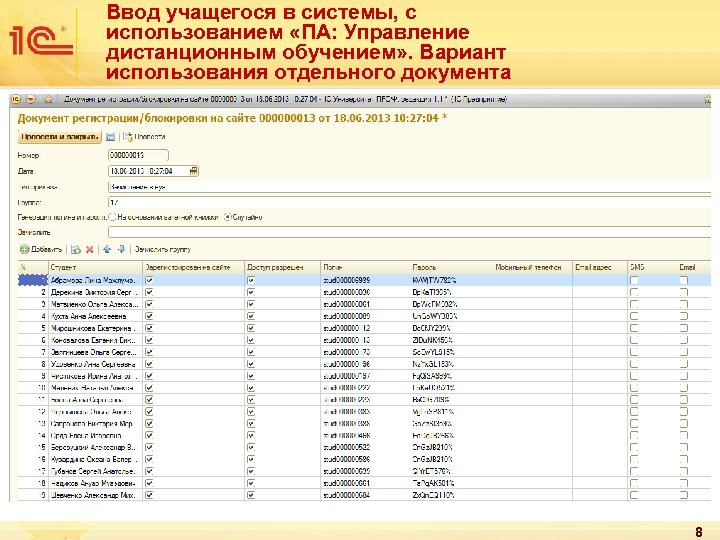Click login cell 'stud000000939'
The height and width of the screenshot is (540, 720).
(347, 280)
